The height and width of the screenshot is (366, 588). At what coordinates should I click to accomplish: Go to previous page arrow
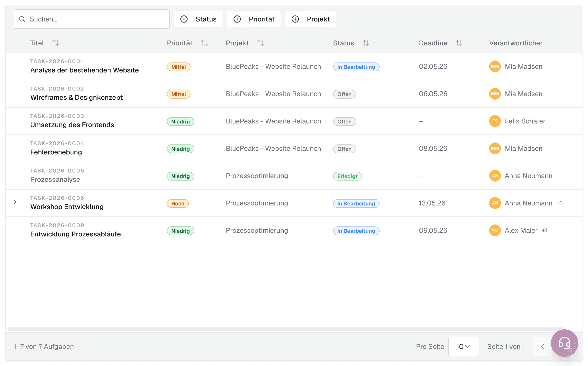pyautogui.click(x=543, y=346)
